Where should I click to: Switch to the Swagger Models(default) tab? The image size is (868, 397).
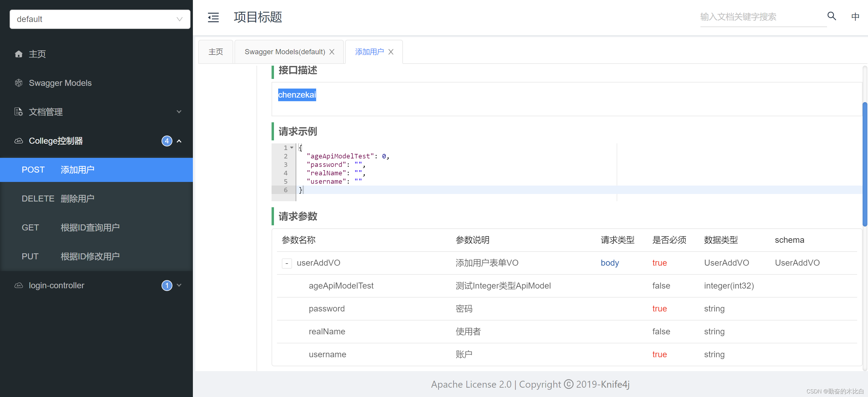point(285,52)
